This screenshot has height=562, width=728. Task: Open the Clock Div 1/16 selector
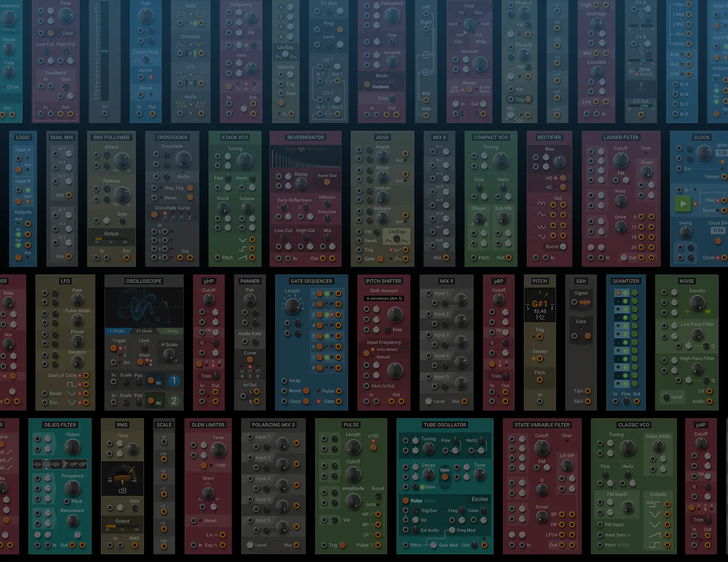tap(718, 231)
